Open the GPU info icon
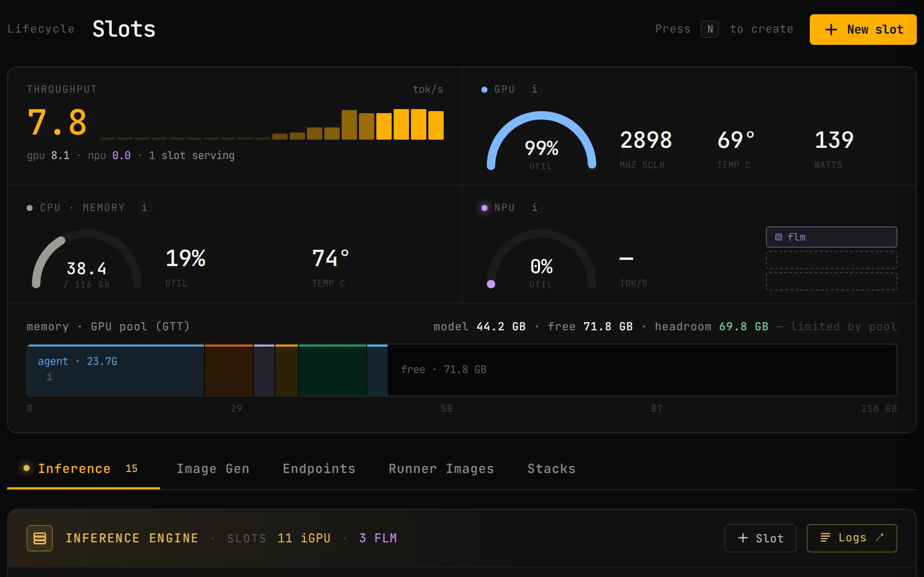The height and width of the screenshot is (577, 924). 534,89
